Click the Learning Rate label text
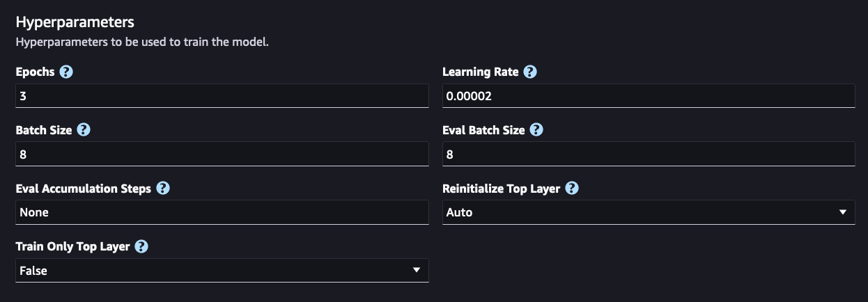Viewport: 868px width, 302px height. click(x=481, y=72)
